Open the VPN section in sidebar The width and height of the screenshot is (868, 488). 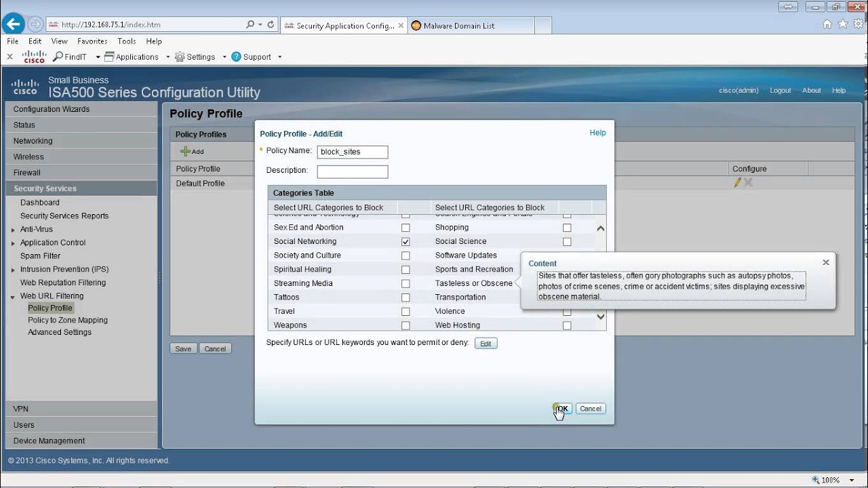81,409
